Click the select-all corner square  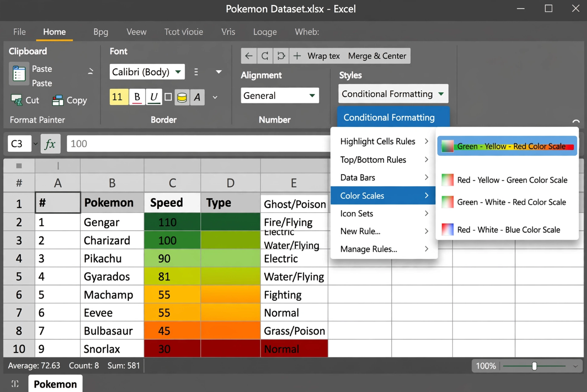[x=19, y=166]
